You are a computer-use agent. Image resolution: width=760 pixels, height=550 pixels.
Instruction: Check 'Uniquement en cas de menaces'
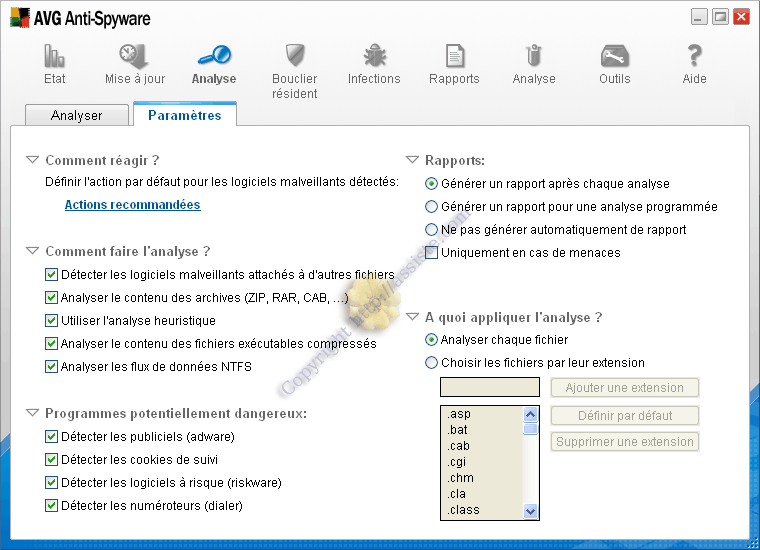(x=431, y=252)
